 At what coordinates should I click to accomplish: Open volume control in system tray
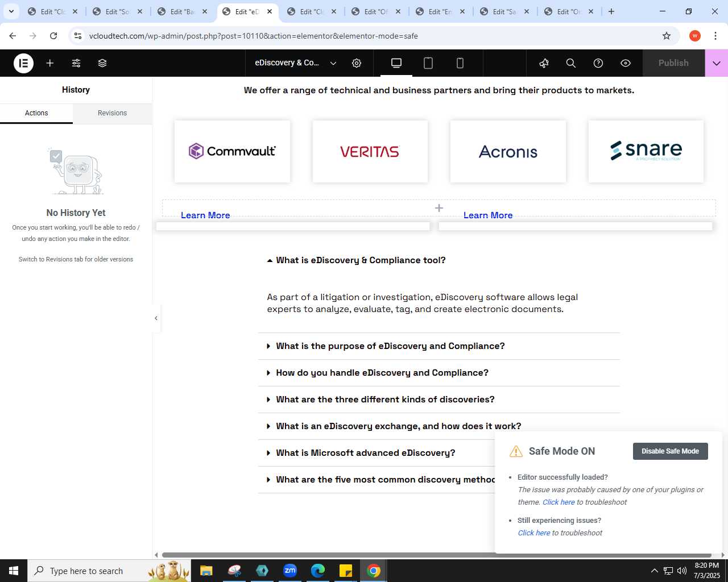pos(682,571)
